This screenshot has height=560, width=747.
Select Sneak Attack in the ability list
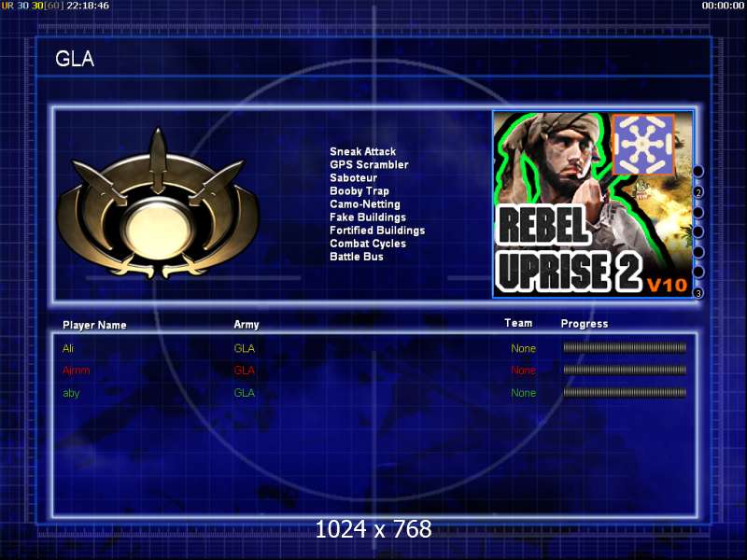coord(362,151)
